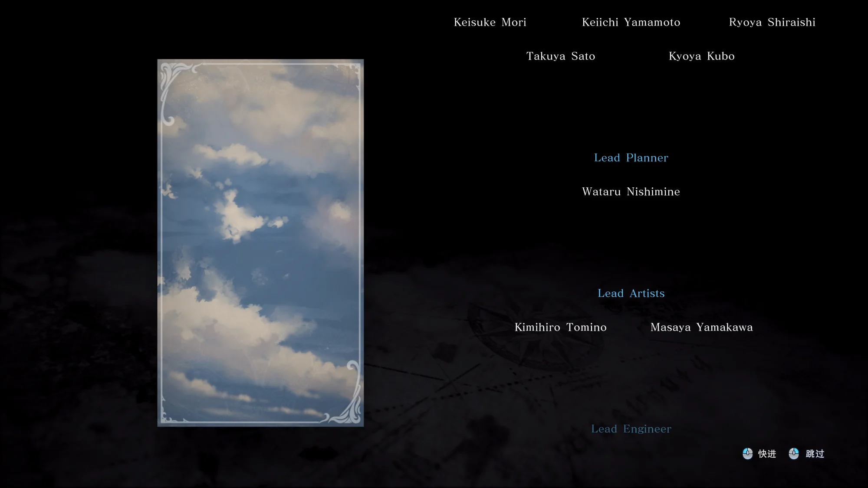Viewport: 868px width, 488px height.
Task: Click the name Kyoya Kubo
Action: pyautogui.click(x=701, y=56)
